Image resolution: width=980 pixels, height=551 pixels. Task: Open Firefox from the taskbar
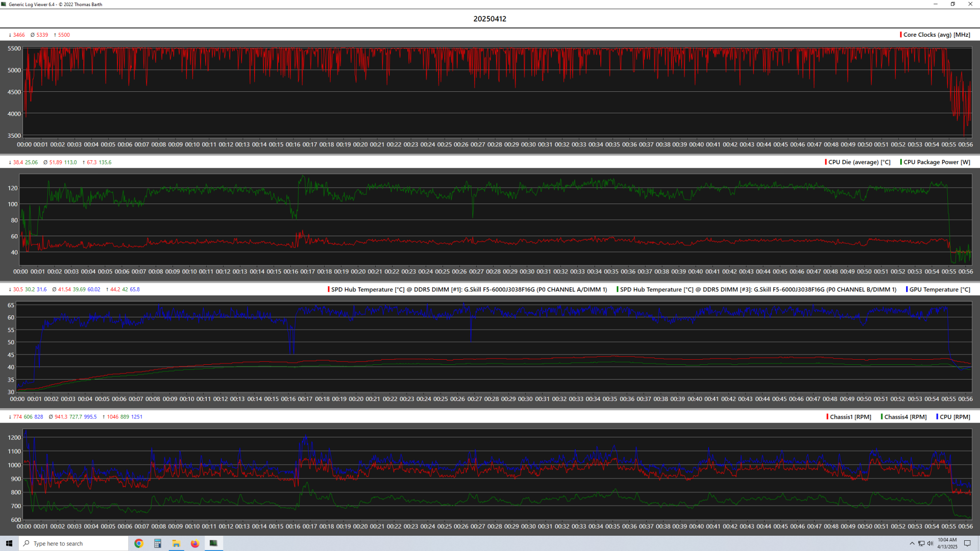195,543
